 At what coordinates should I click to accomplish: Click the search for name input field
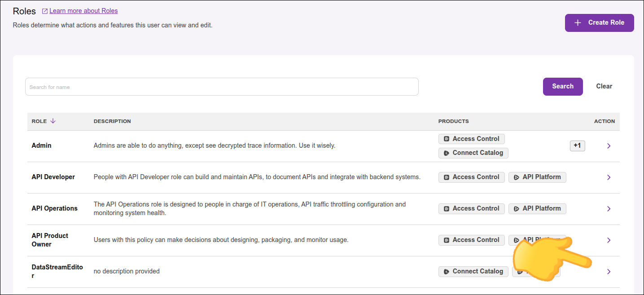[x=222, y=86]
